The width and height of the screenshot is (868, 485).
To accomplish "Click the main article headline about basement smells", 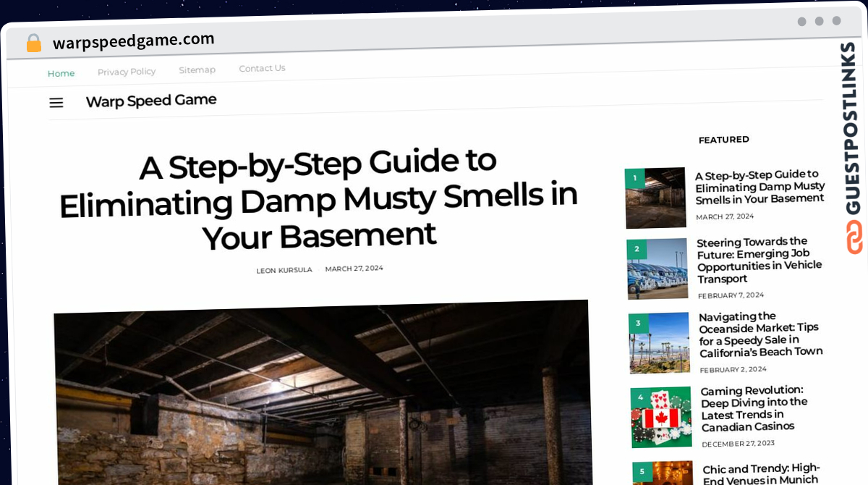I will (319, 199).
